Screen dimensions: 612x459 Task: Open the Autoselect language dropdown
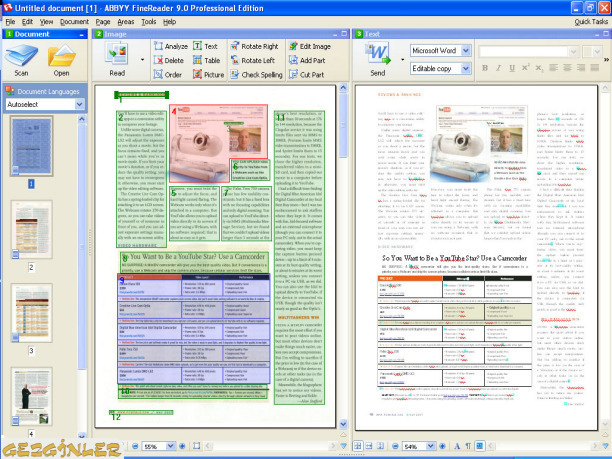pyautogui.click(x=79, y=104)
